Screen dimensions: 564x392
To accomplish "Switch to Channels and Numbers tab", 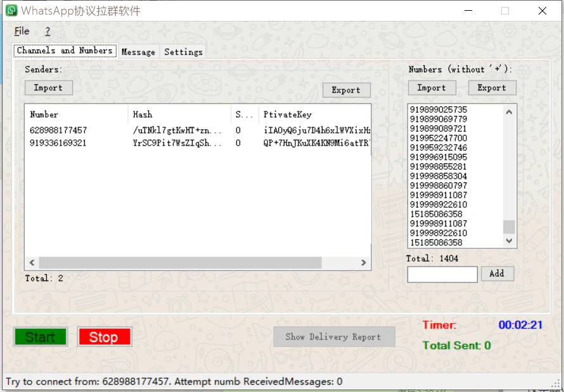I will coord(65,50).
